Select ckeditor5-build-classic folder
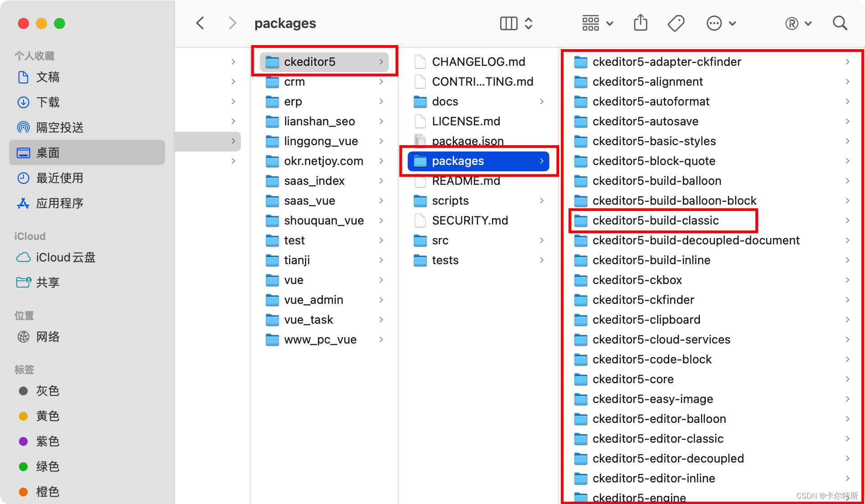865x504 pixels. point(713,220)
